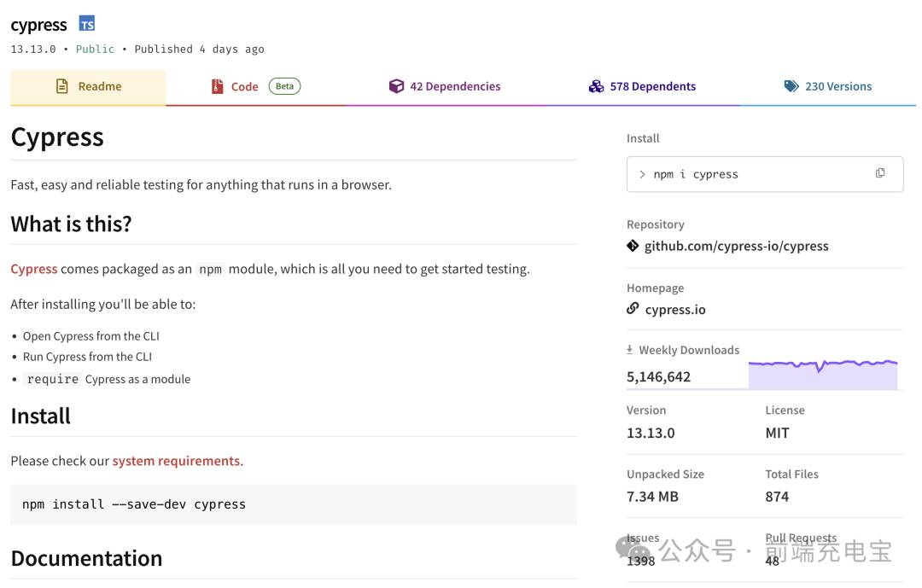Click the Weekly Downloads sparkline chart

click(x=823, y=374)
